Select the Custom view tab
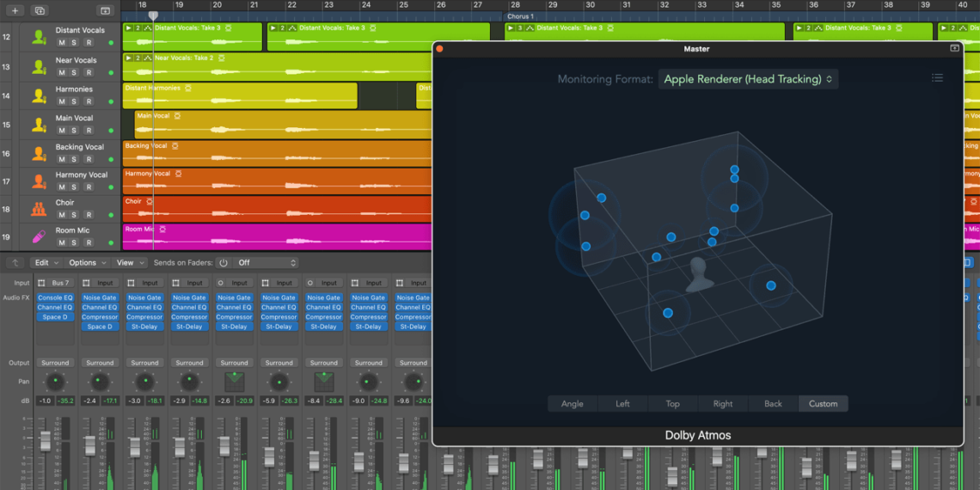 click(x=824, y=404)
